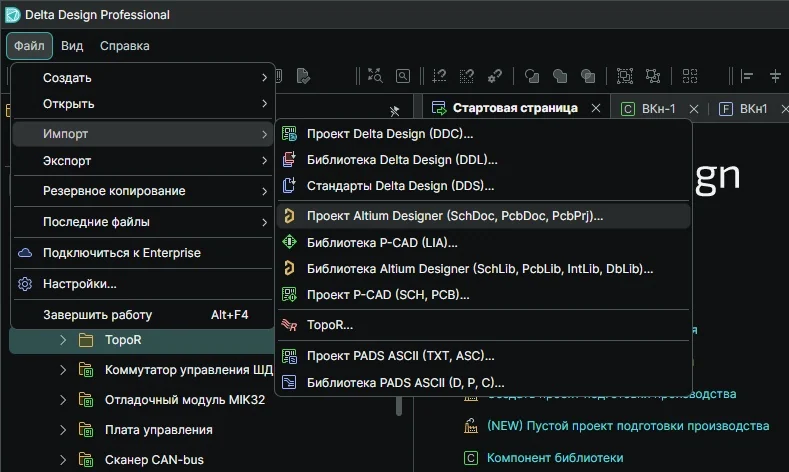Click the PADS ASCII project icon

[289, 356]
